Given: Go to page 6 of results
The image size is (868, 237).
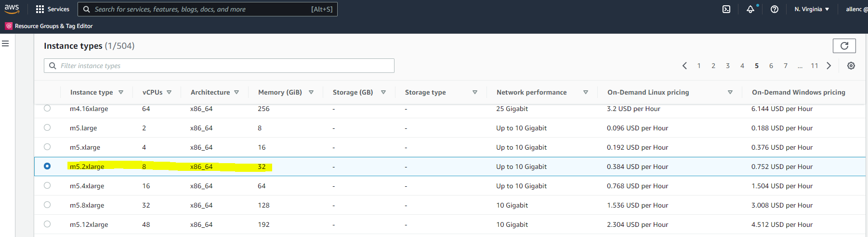Looking at the screenshot, I should pos(771,66).
